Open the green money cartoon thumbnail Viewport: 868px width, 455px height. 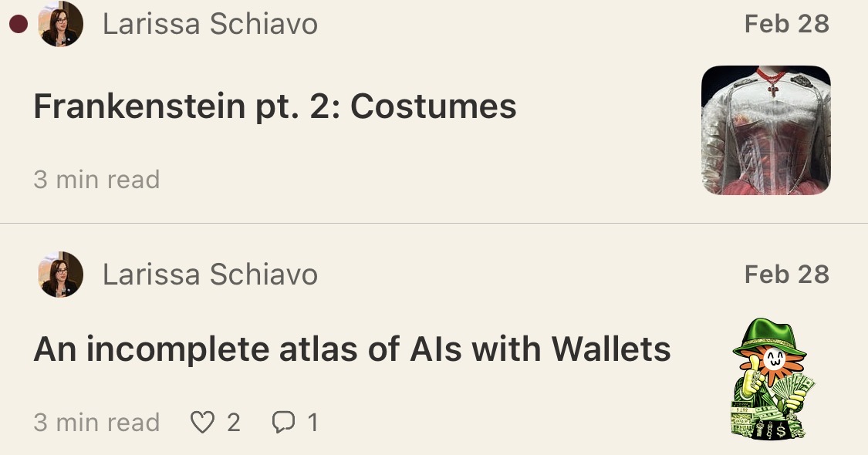[771, 379]
